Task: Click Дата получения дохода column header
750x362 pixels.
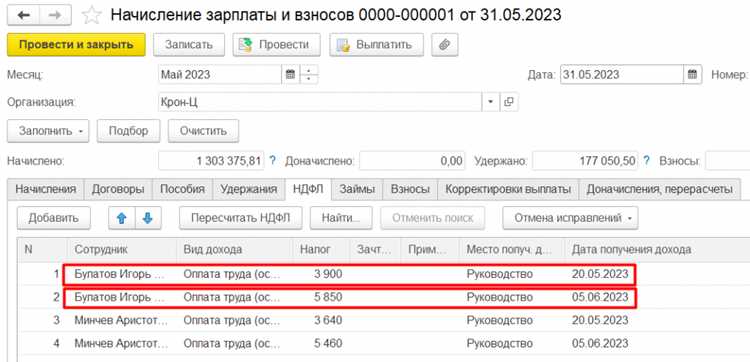Action: [x=656, y=249]
